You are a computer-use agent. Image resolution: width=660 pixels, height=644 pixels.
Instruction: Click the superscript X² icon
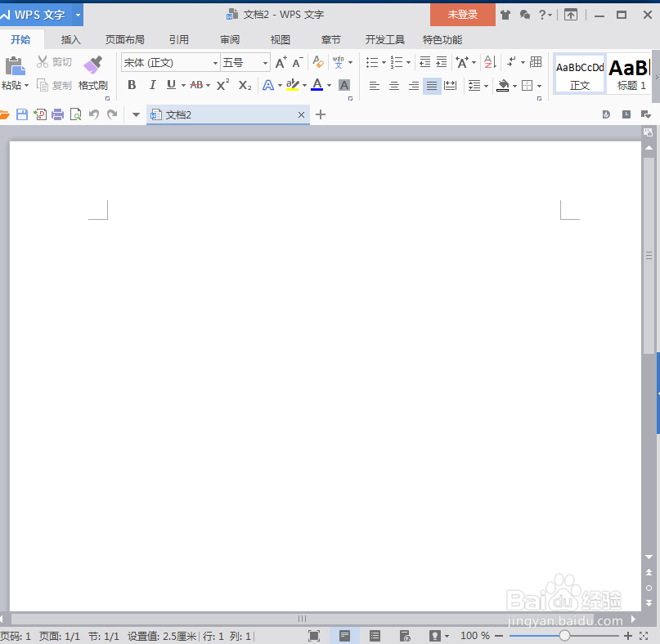tap(222, 85)
